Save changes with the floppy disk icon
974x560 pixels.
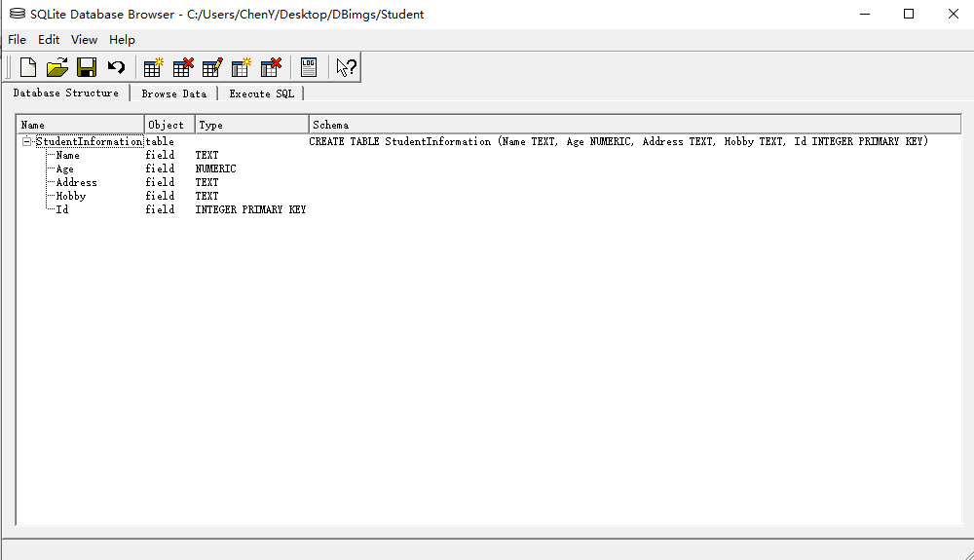pos(87,67)
